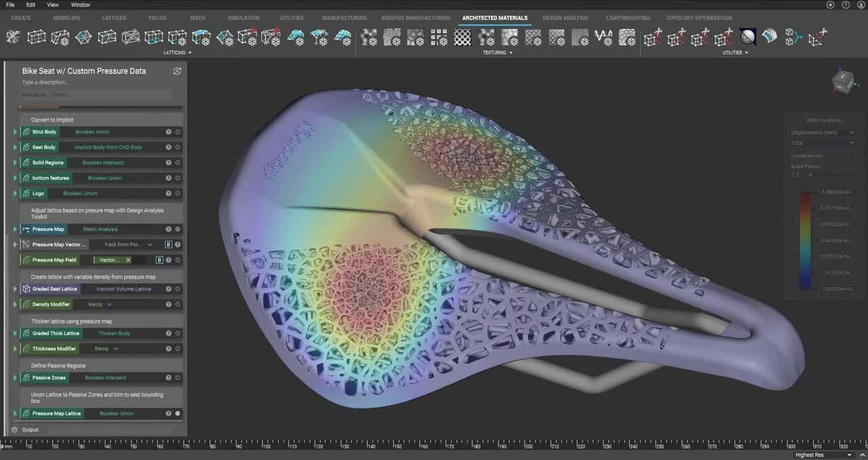Click the B icon on Pressure Map Field row
The height and width of the screenshot is (460, 868).
pyautogui.click(x=159, y=260)
